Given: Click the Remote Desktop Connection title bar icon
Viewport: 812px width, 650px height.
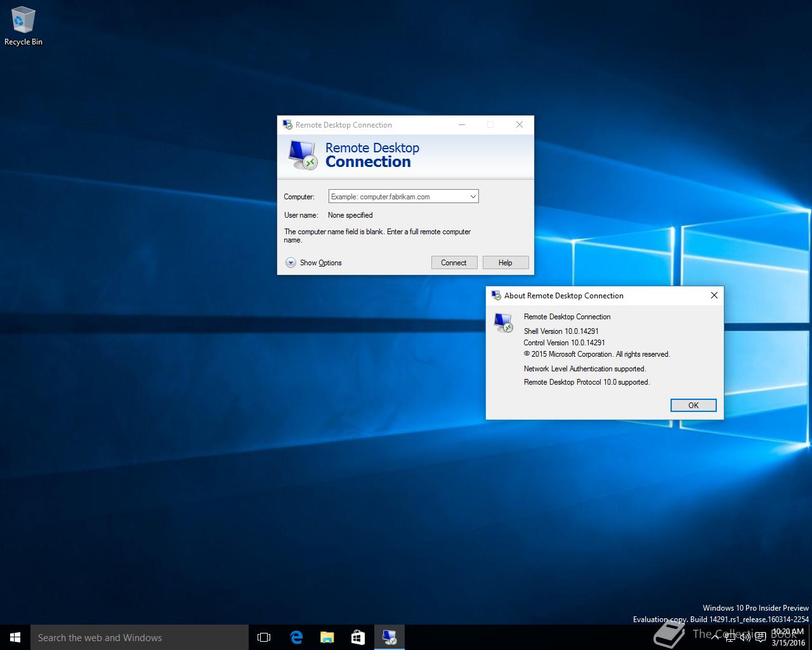Looking at the screenshot, I should [287, 124].
